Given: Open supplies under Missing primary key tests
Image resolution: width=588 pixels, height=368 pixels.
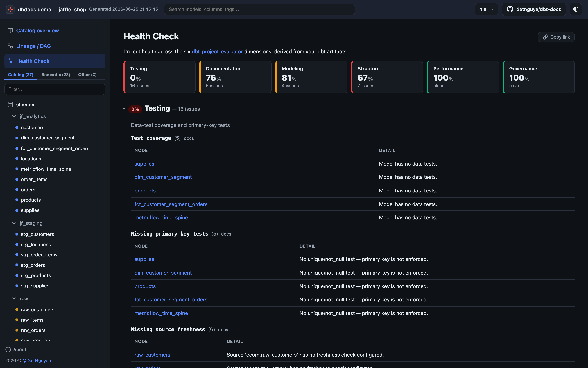Looking at the screenshot, I should pos(144,259).
